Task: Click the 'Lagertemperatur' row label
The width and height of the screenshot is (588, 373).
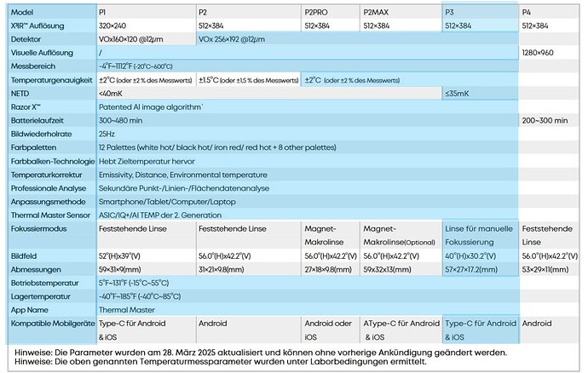Action: 41,297
